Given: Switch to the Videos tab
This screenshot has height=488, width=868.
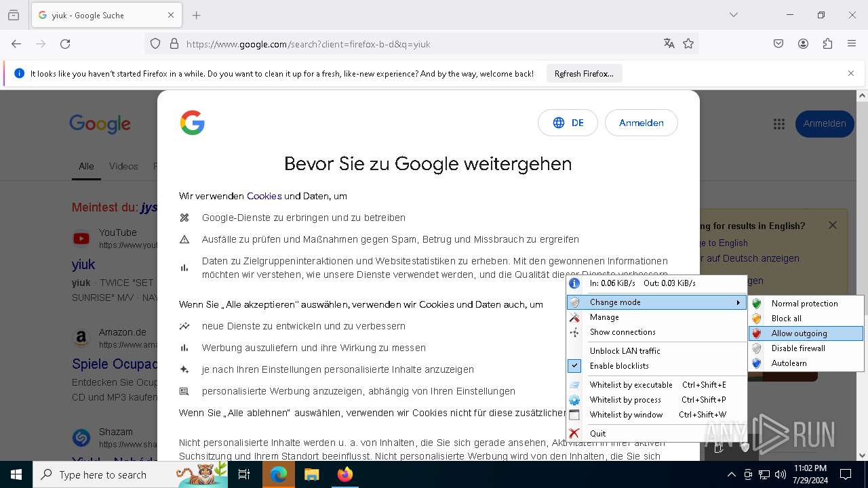Looking at the screenshot, I should click(x=123, y=166).
